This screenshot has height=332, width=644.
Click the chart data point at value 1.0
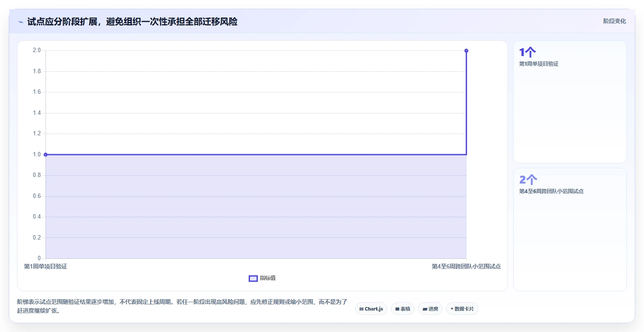click(46, 155)
